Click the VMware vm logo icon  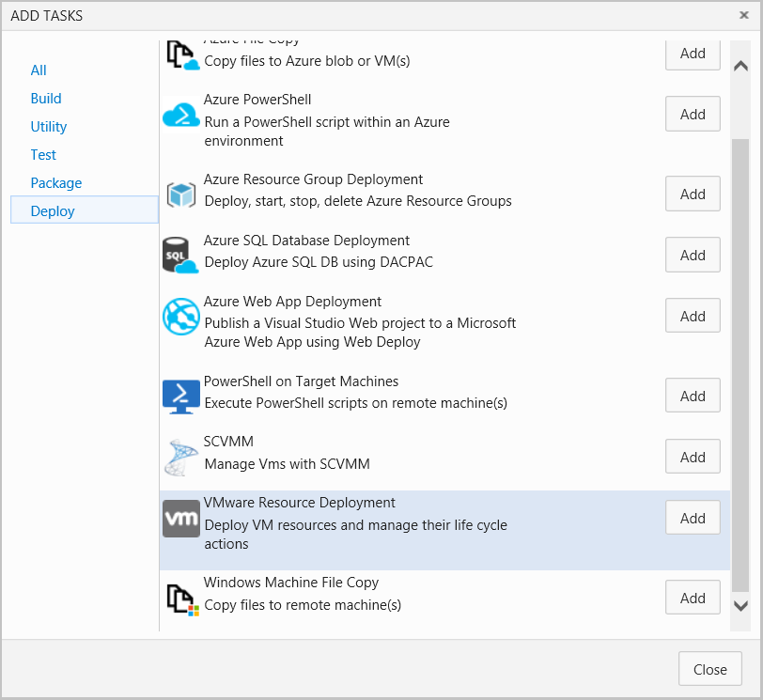(x=181, y=519)
